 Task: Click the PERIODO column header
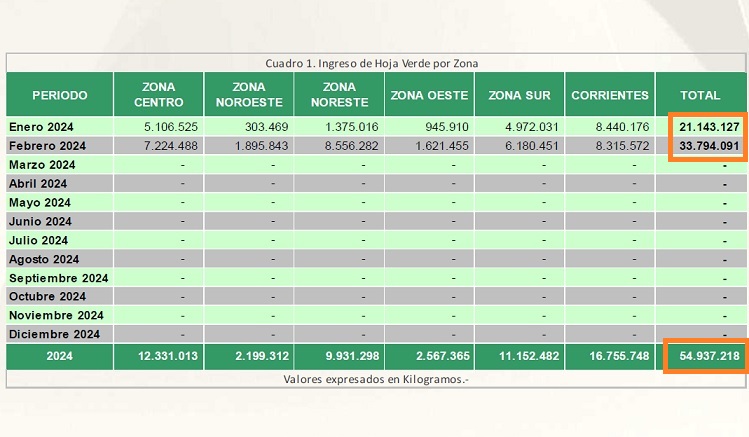click(59, 95)
